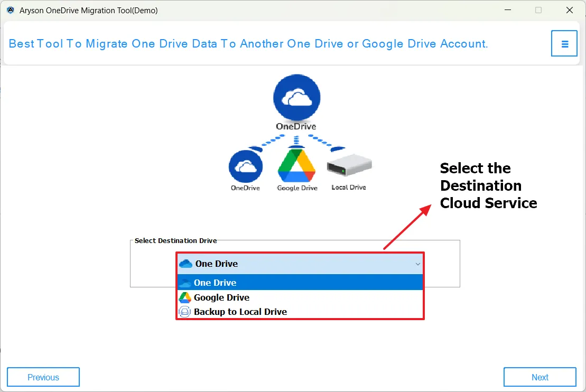Click the Google Drive logo in diagram
This screenshot has width=586, height=392.
click(297, 166)
